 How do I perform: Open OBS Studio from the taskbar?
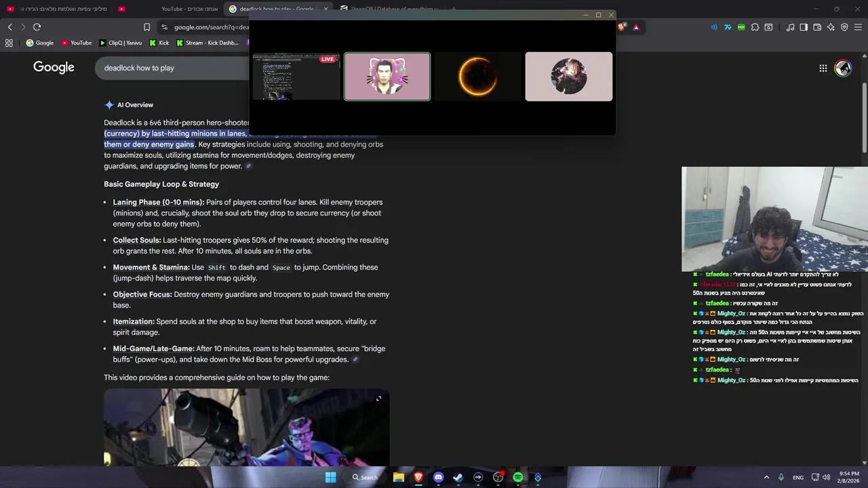point(498,477)
